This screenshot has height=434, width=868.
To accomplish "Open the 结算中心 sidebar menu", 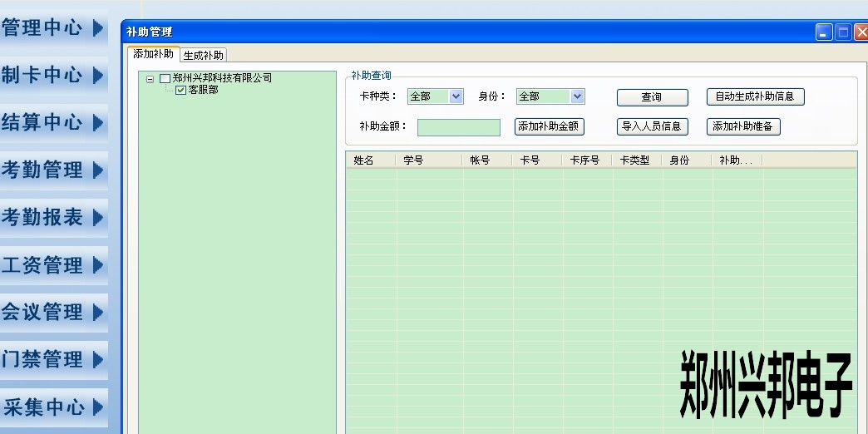I will [53, 122].
